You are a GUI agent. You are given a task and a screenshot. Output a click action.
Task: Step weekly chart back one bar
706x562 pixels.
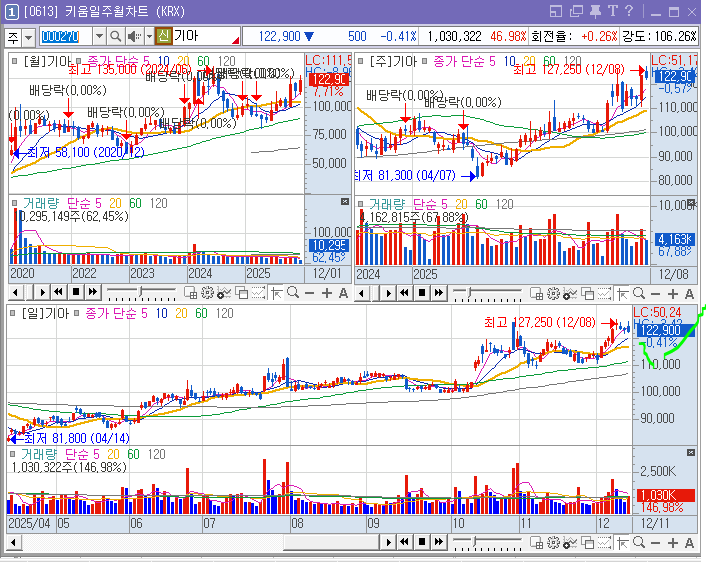tap(362, 293)
